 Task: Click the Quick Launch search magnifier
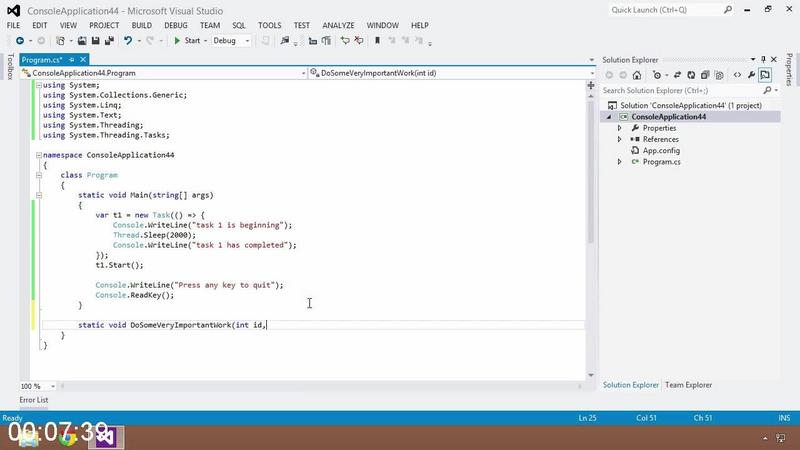[x=728, y=10]
